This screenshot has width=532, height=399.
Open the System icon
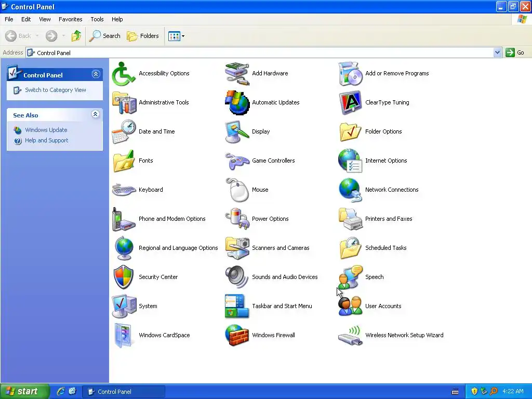tap(124, 307)
